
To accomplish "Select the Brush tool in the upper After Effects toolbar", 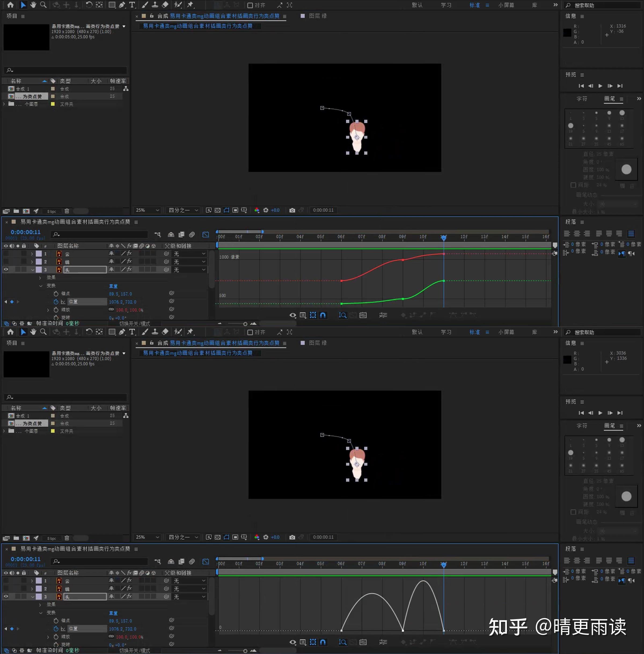I will (145, 5).
